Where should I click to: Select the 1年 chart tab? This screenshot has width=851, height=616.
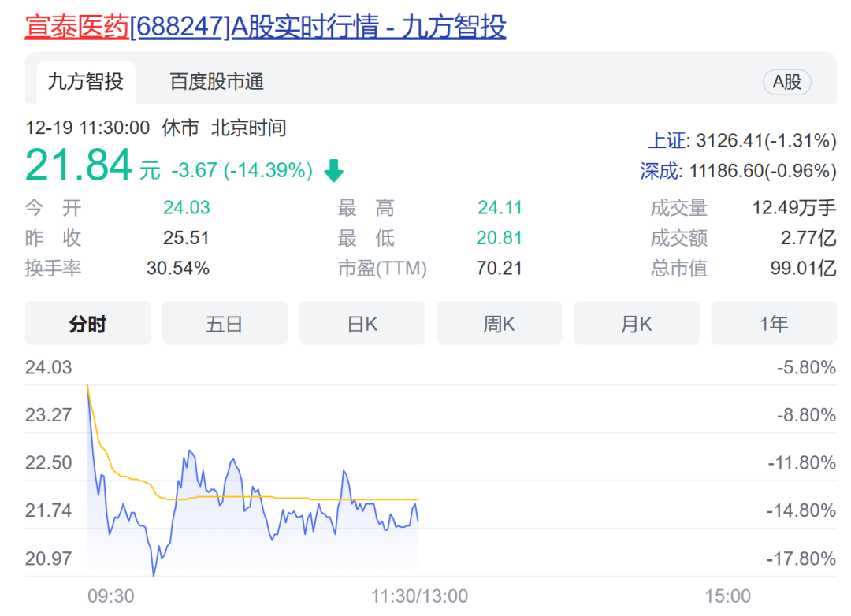[774, 324]
